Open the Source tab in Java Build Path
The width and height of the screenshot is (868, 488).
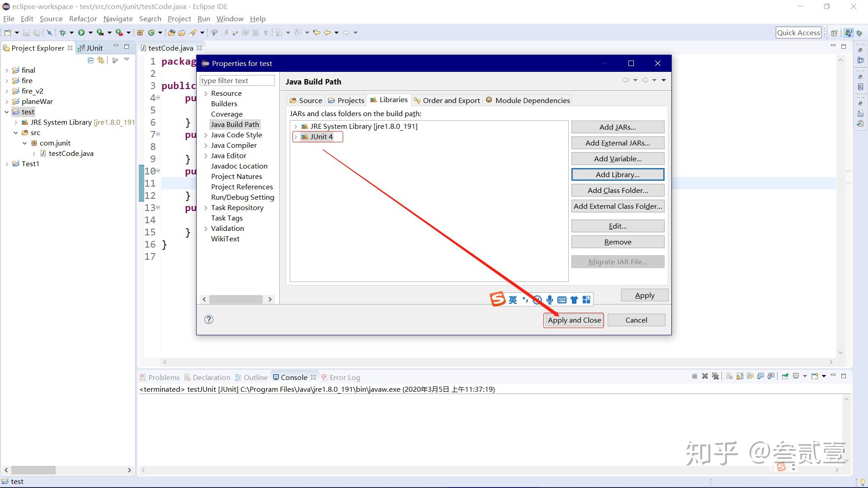pyautogui.click(x=306, y=100)
